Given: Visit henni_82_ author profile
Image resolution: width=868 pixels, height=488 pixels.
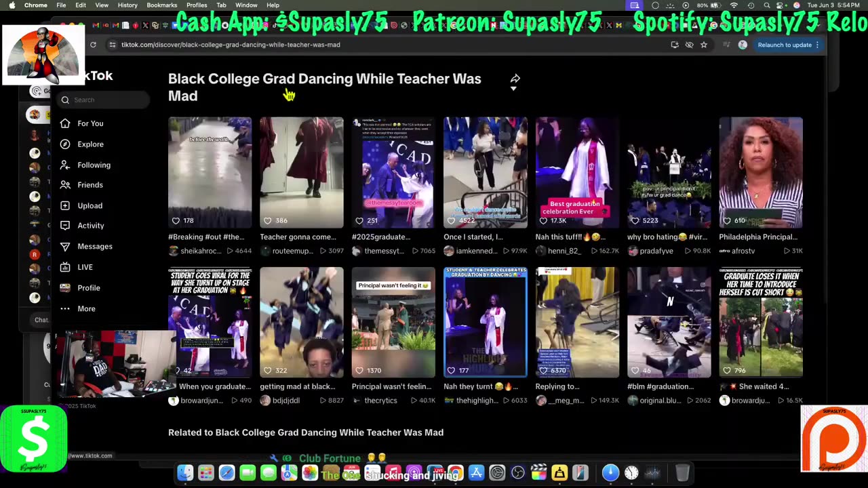Looking at the screenshot, I should click(x=559, y=251).
